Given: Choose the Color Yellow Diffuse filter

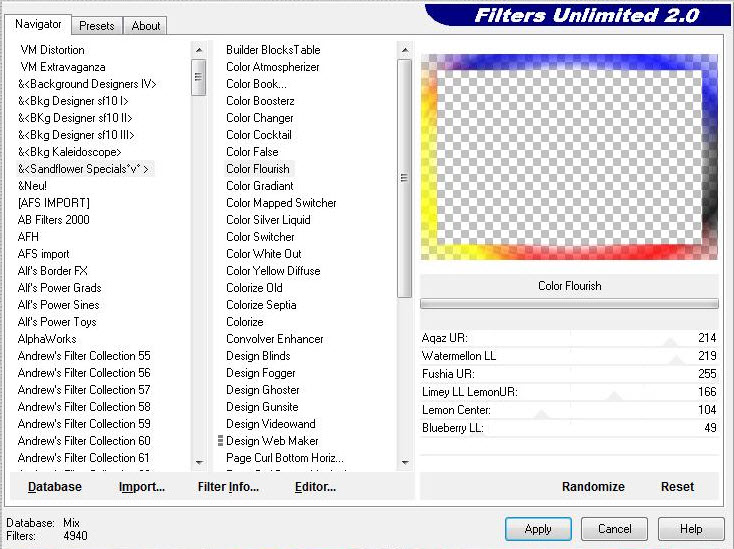Looking at the screenshot, I should (273, 271).
